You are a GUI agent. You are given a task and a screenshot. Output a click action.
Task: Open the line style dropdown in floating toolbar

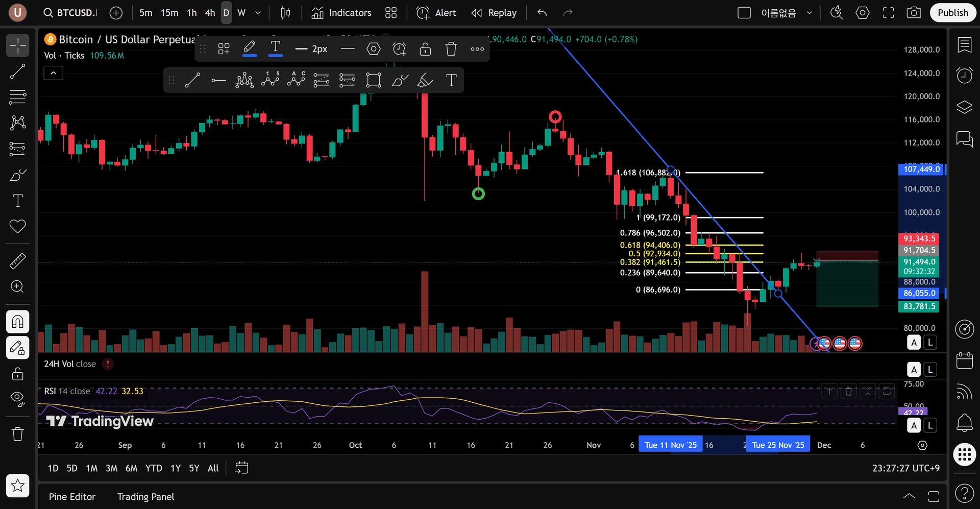point(348,49)
